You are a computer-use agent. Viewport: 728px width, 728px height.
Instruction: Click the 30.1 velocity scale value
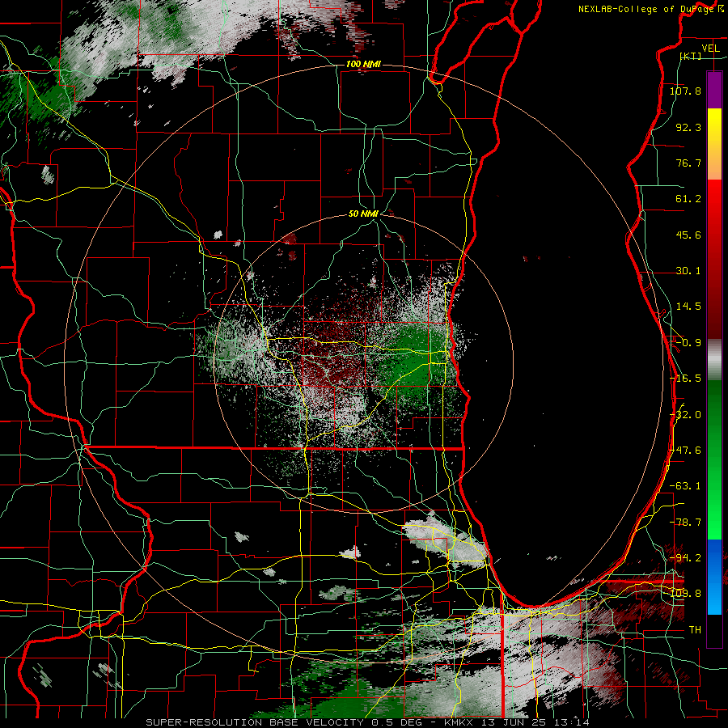click(688, 271)
